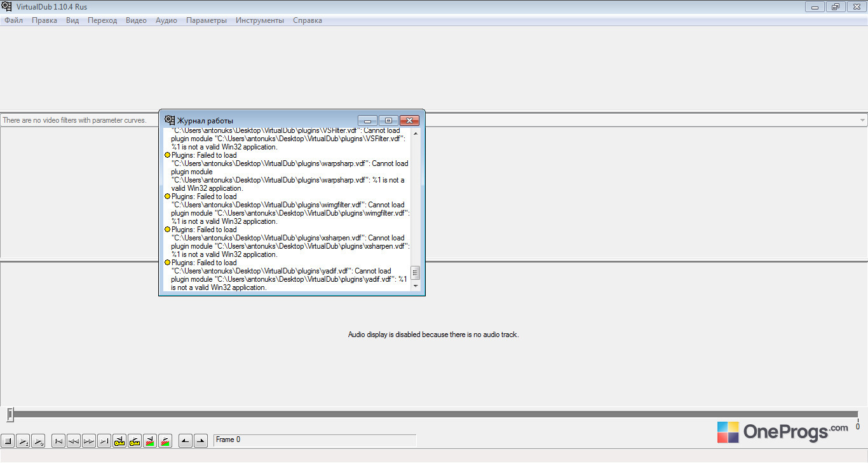The height and width of the screenshot is (463, 868).
Task: Click the Frame 0 position field
Action: (315, 440)
